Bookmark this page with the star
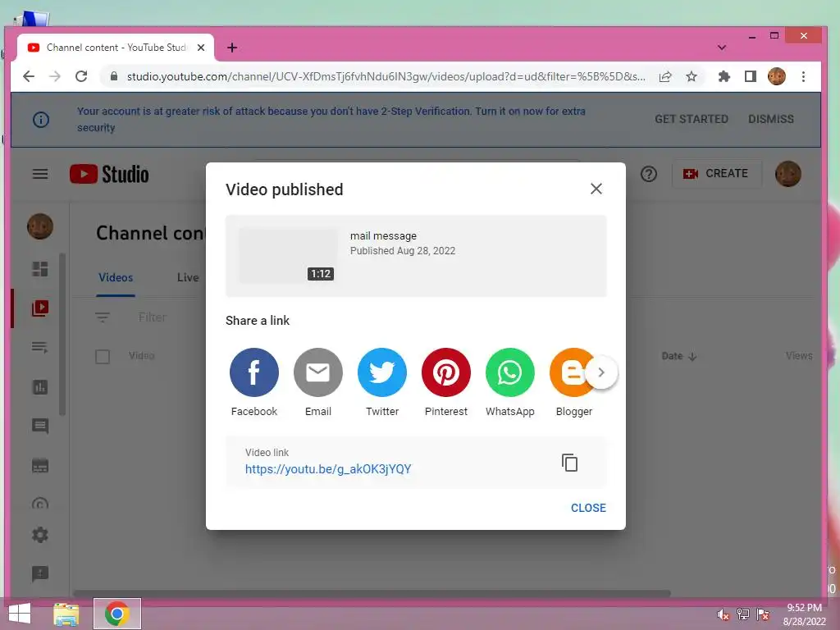Image resolution: width=840 pixels, height=630 pixels. [692, 76]
